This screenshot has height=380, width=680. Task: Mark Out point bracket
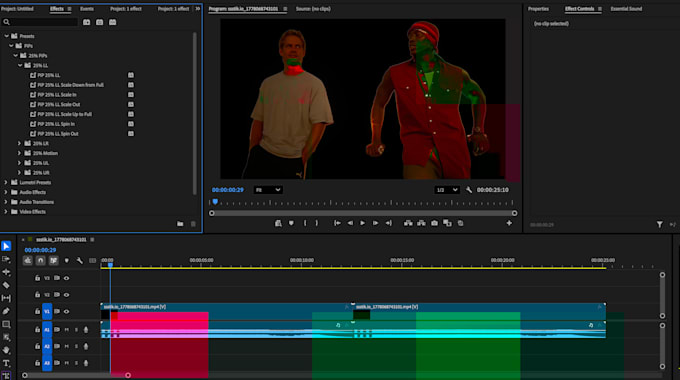tap(317, 223)
